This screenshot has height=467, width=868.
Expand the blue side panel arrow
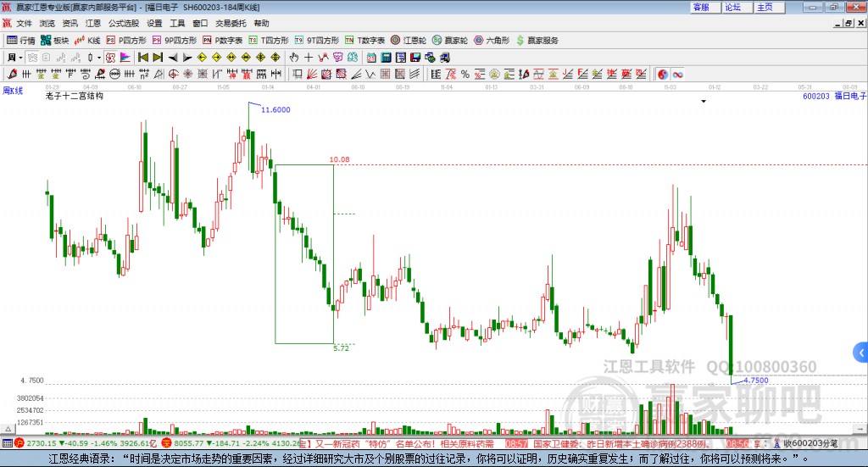861,353
